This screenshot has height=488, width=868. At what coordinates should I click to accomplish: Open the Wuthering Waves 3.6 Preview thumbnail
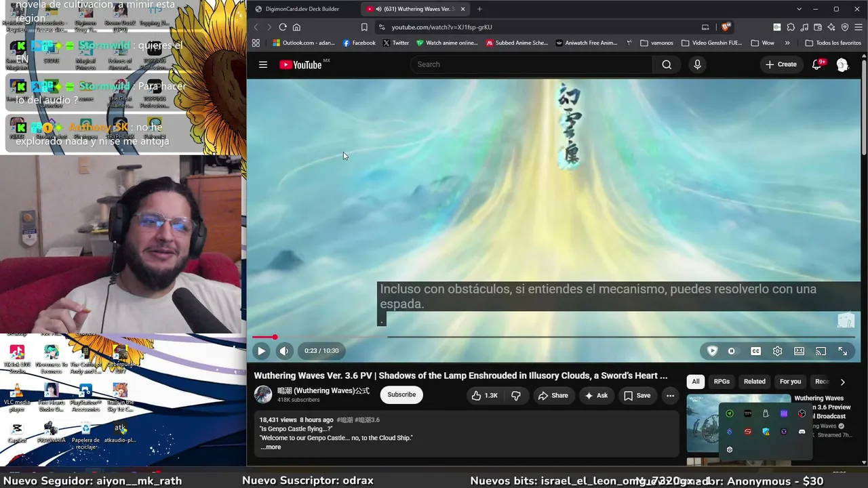[738, 424]
